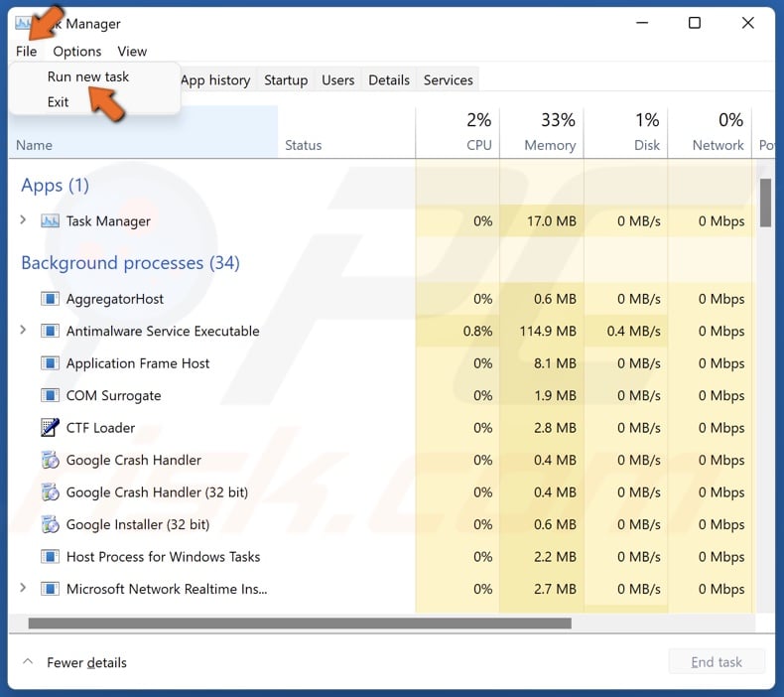Click the Host Process for Windows Tasks icon

point(50,556)
